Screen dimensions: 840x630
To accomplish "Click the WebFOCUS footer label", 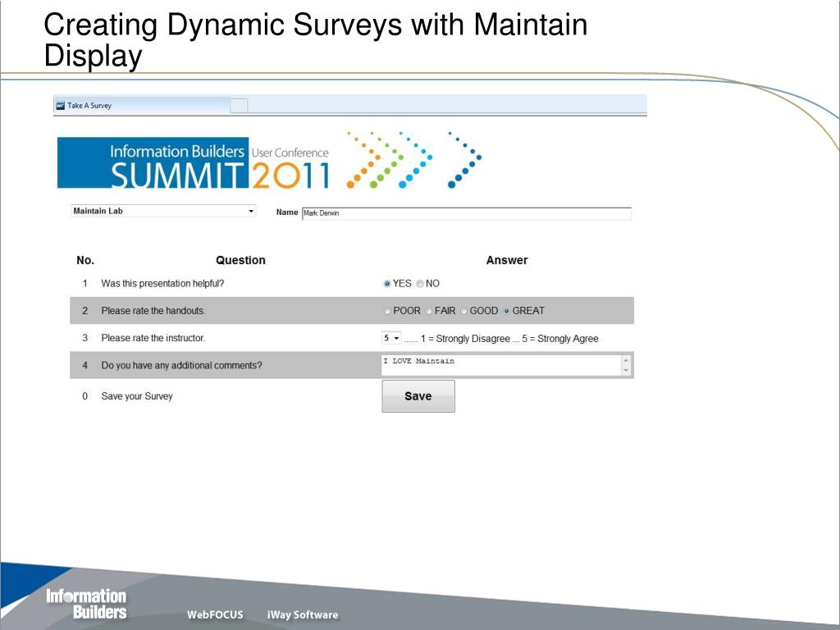I will click(215, 615).
